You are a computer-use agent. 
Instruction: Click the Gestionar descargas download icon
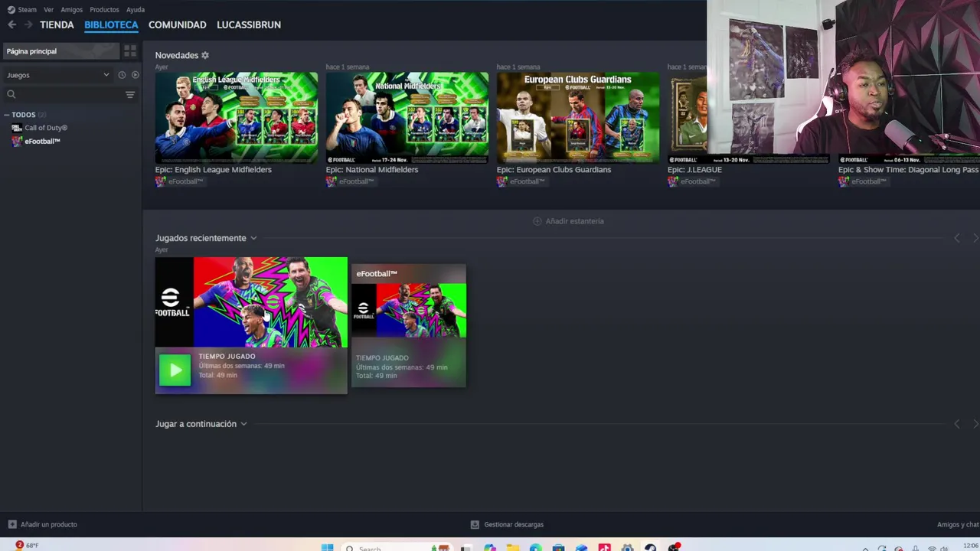[475, 524]
